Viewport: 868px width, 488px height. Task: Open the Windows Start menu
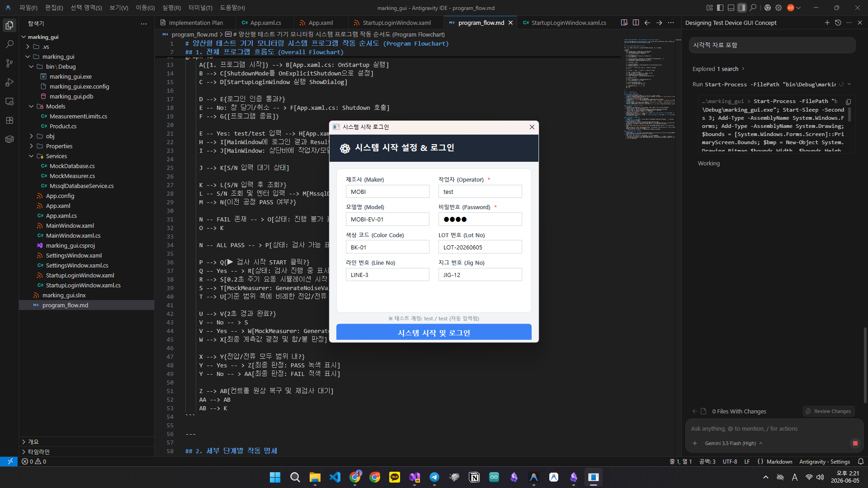tap(275, 477)
